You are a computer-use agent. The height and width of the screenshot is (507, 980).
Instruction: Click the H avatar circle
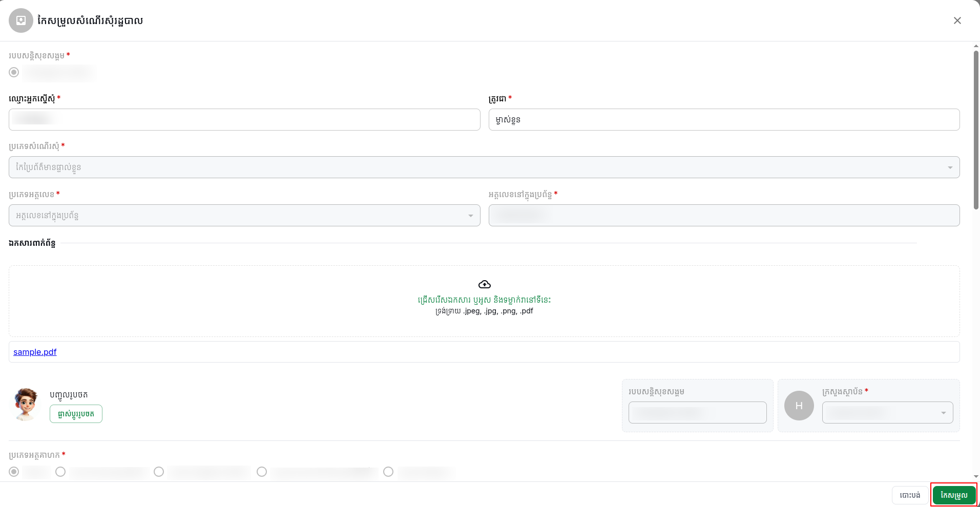pyautogui.click(x=799, y=406)
